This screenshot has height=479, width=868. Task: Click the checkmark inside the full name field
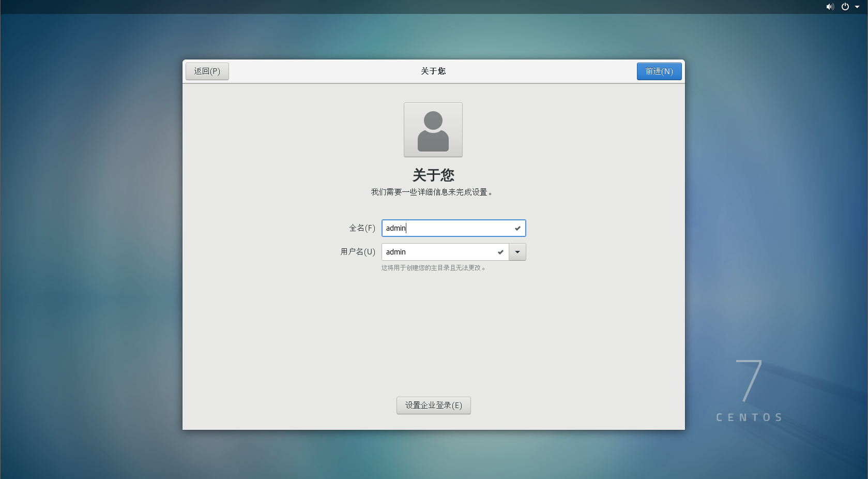point(517,228)
